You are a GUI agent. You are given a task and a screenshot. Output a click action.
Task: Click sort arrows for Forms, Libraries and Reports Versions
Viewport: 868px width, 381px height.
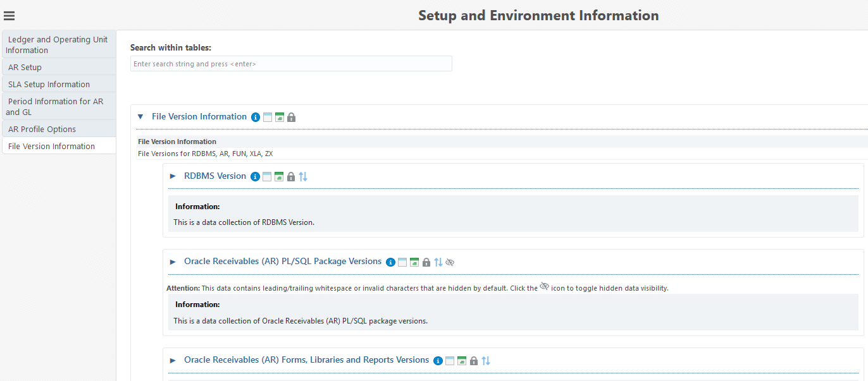[486, 361]
